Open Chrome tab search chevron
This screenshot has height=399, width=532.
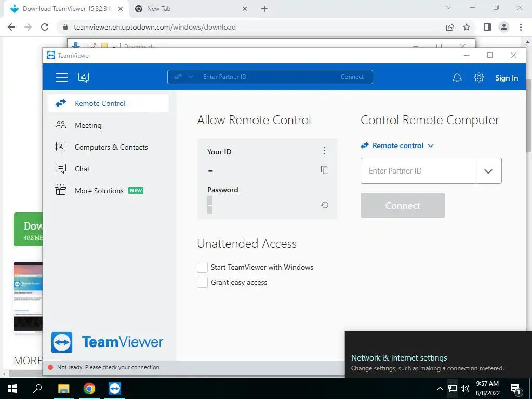coord(448,7)
